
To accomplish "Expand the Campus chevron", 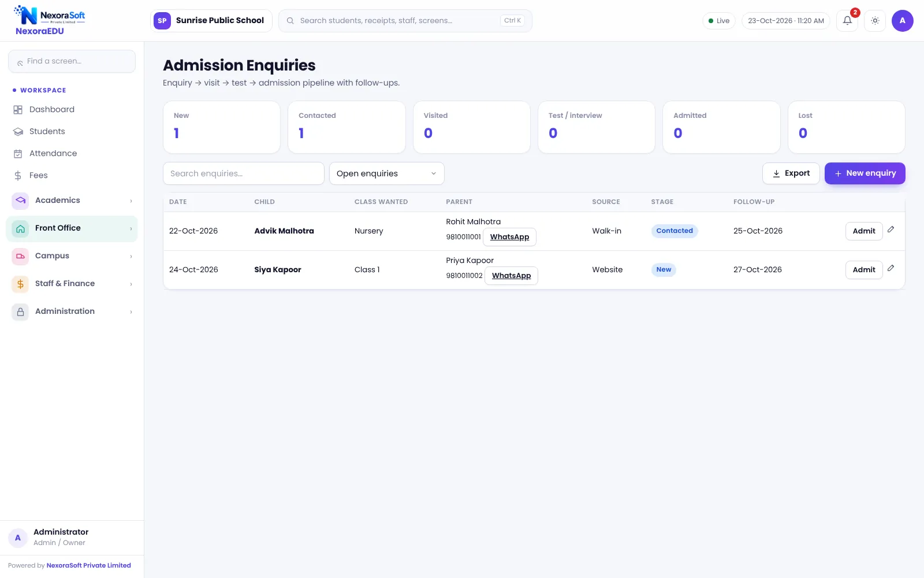I will tap(131, 257).
